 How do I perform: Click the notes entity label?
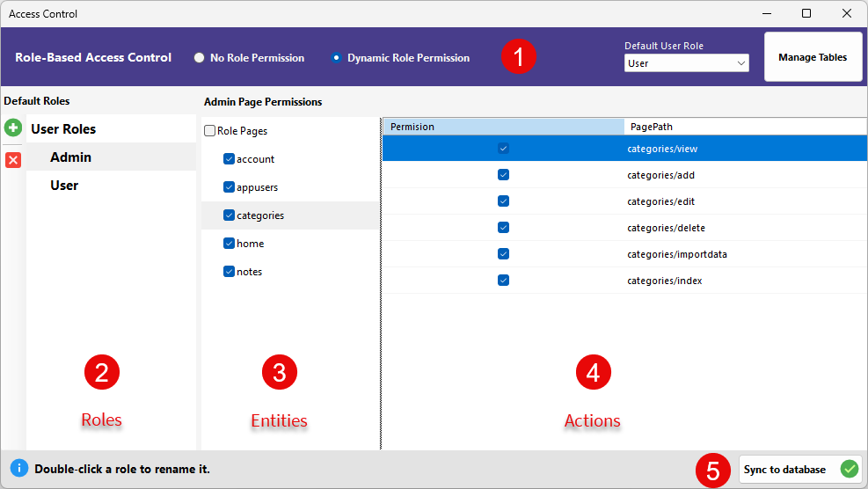[249, 272]
